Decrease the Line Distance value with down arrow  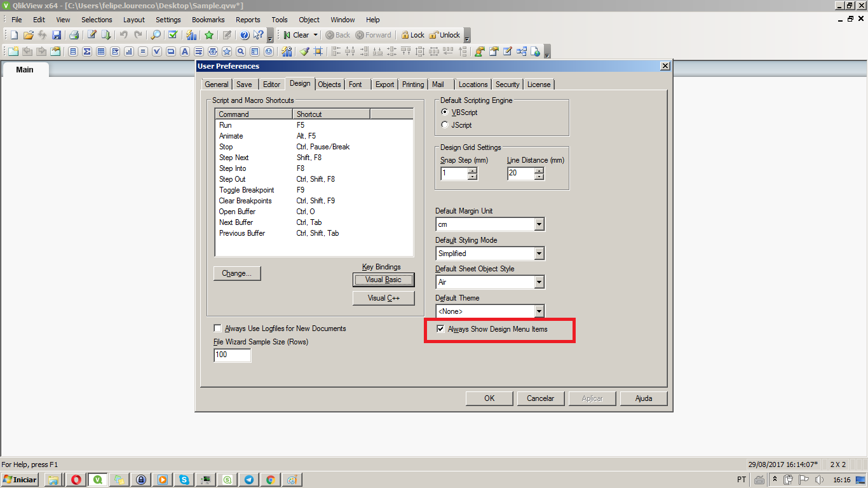tap(539, 177)
